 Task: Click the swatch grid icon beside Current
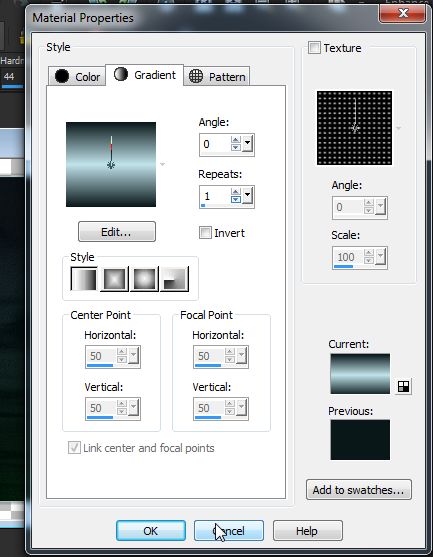pos(404,386)
